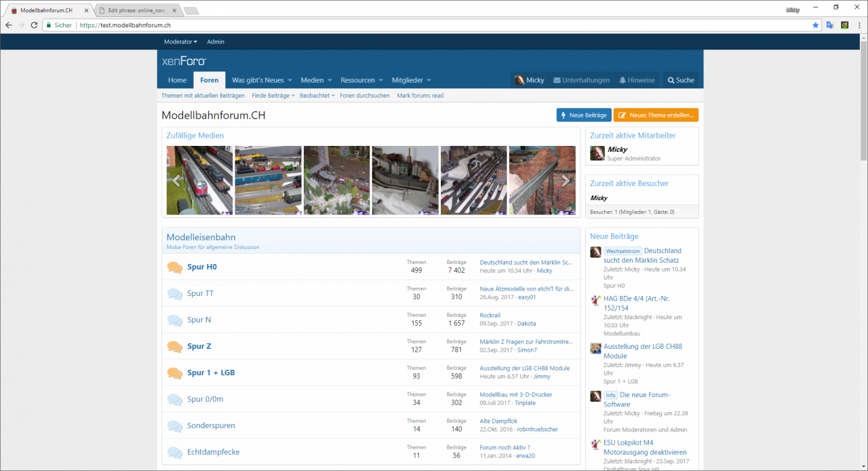This screenshot has height=471, width=868.
Task: Open Hinweise notifications
Action: (x=637, y=80)
